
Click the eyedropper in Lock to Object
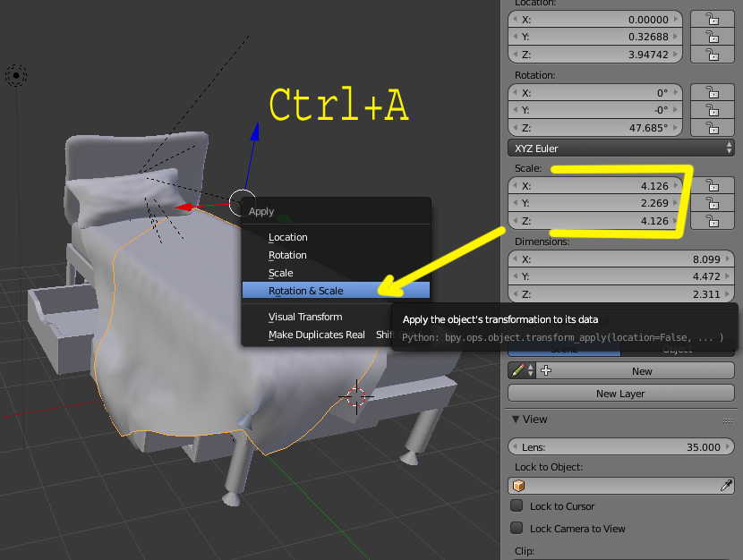[725, 486]
